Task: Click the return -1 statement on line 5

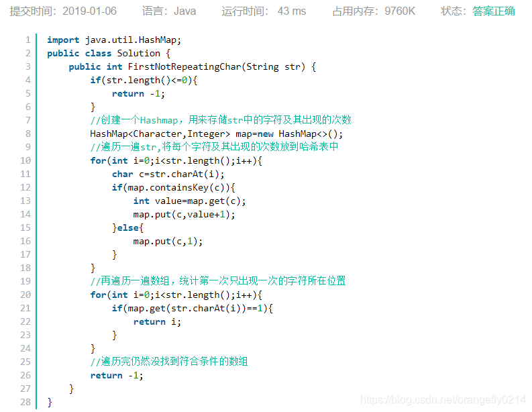Action: [138, 94]
